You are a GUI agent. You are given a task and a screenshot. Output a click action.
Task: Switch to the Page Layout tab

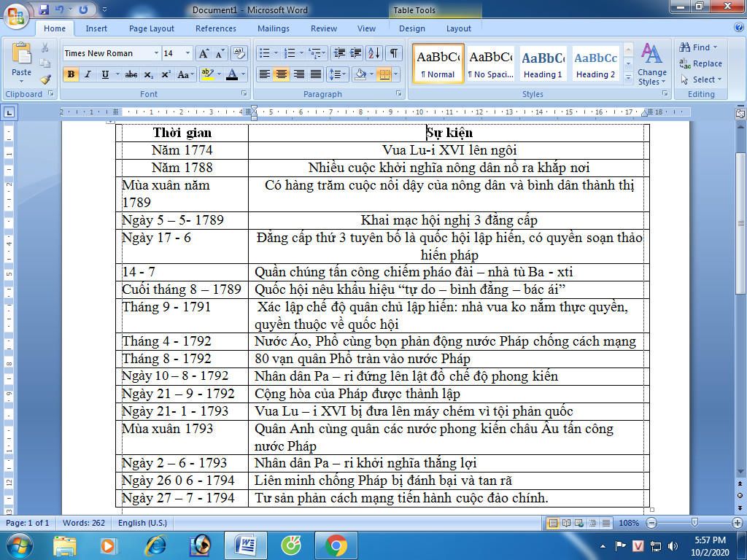point(151,28)
